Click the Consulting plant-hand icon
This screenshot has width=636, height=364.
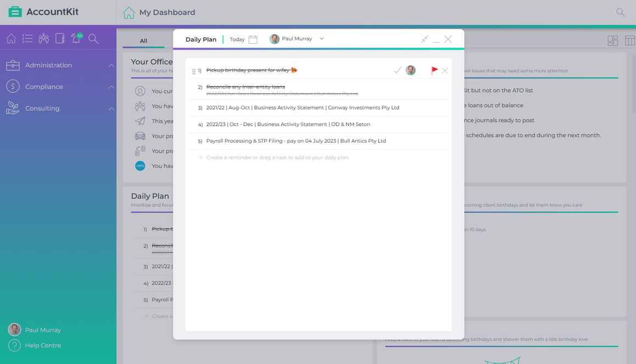pos(13,108)
